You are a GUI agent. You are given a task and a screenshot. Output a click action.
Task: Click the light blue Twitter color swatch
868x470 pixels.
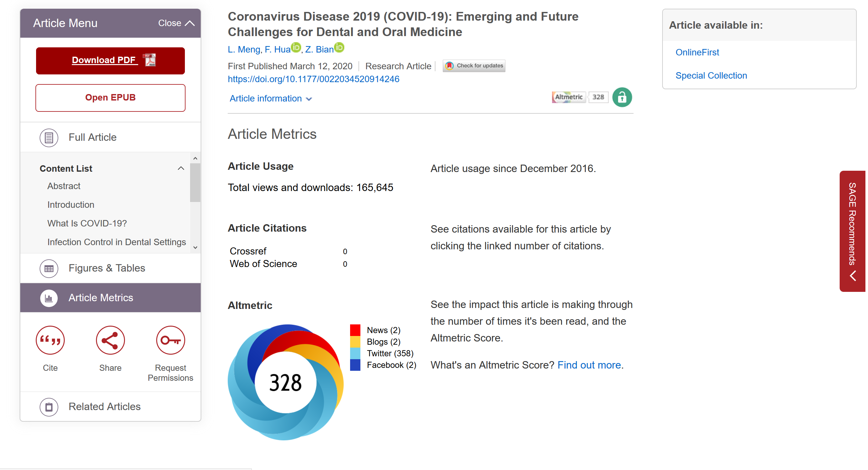click(355, 353)
